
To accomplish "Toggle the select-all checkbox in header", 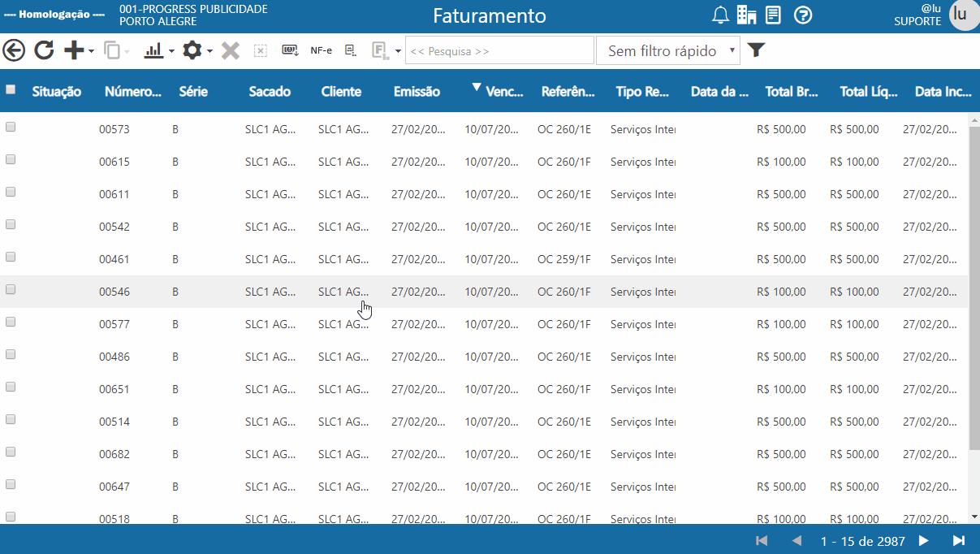I will pyautogui.click(x=11, y=90).
